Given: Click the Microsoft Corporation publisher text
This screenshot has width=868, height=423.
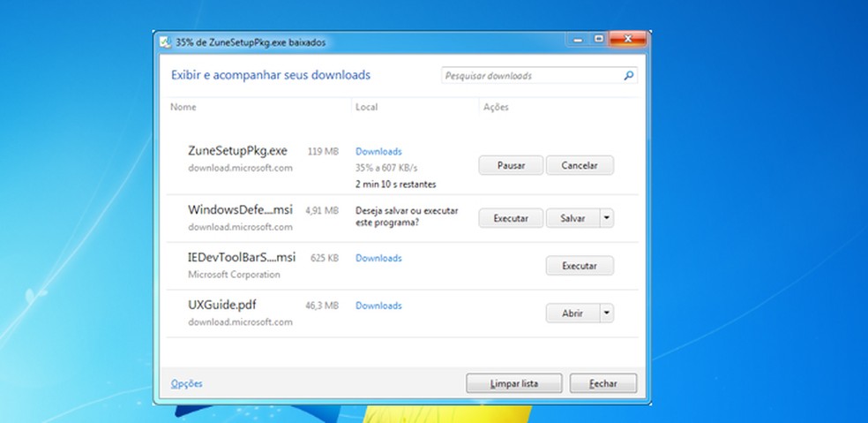Looking at the screenshot, I should click(x=234, y=275).
